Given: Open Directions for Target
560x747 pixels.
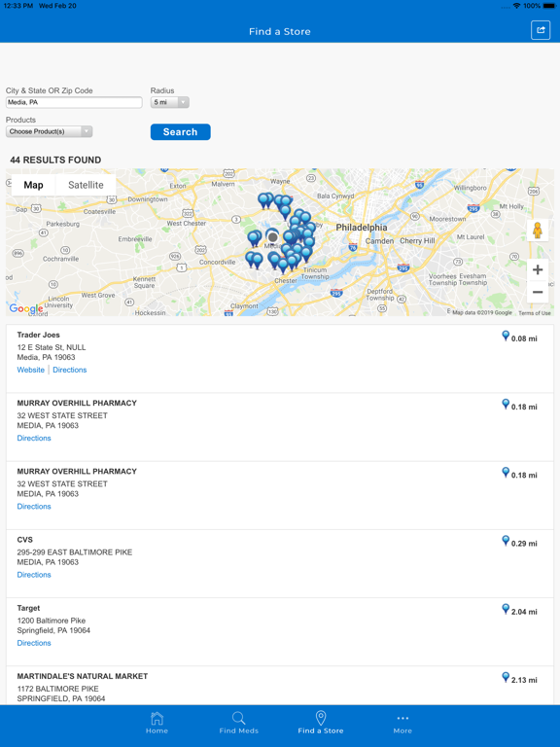Looking at the screenshot, I should click(34, 643).
